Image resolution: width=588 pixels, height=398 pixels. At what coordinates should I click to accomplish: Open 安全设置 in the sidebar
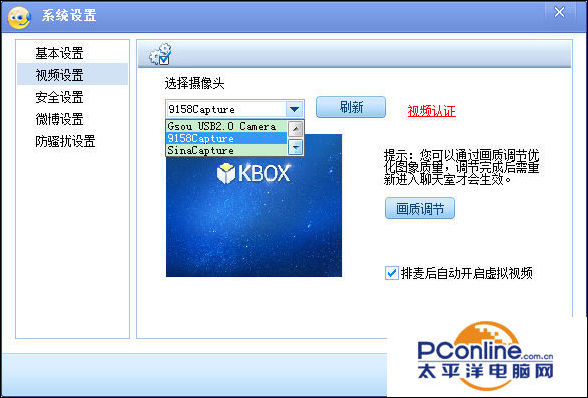tap(59, 98)
